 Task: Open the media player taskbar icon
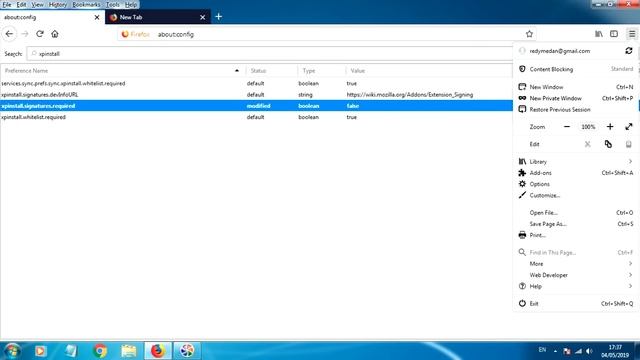[40, 351]
